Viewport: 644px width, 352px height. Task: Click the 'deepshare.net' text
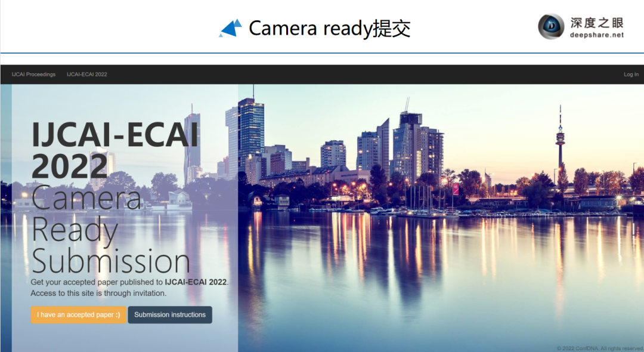coord(597,35)
